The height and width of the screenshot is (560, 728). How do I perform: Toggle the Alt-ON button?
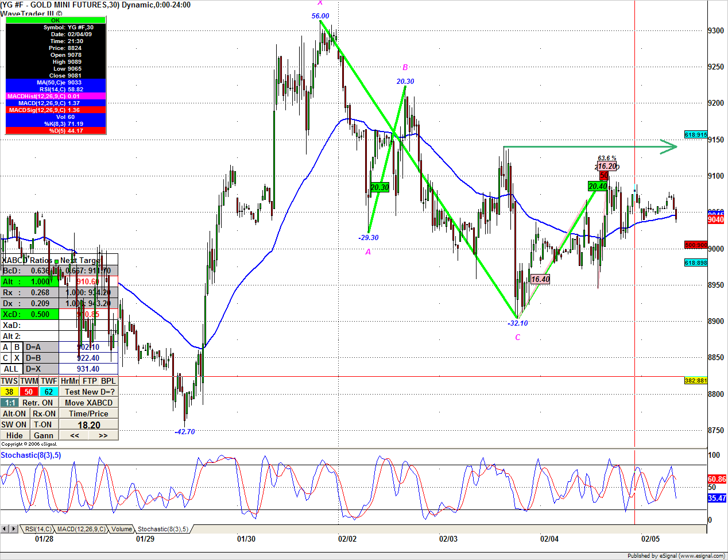tap(14, 414)
